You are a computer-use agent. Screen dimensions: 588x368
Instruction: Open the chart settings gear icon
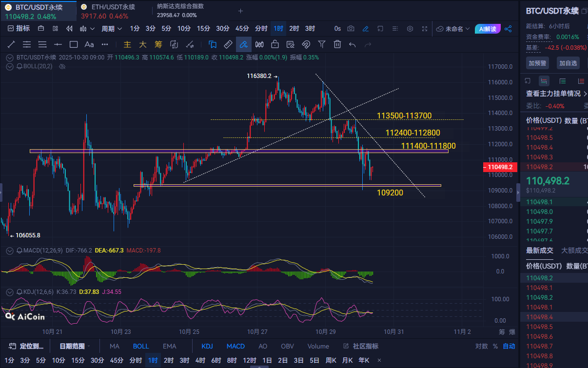click(x=410, y=29)
